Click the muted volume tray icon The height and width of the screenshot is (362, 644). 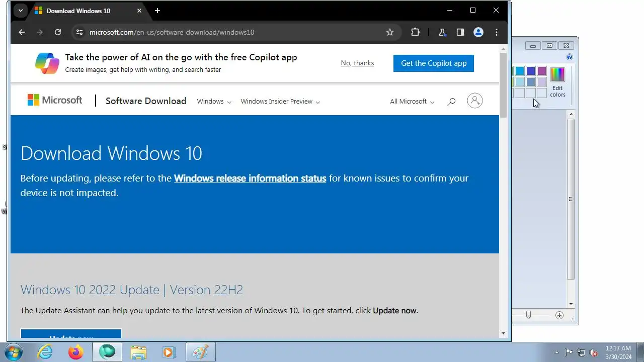pos(593,352)
